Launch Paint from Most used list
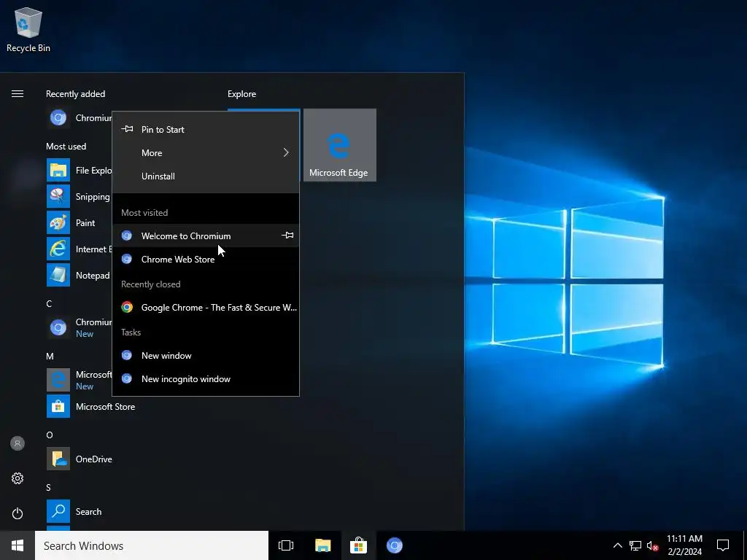Viewport: 747px width, 560px height. click(79, 223)
